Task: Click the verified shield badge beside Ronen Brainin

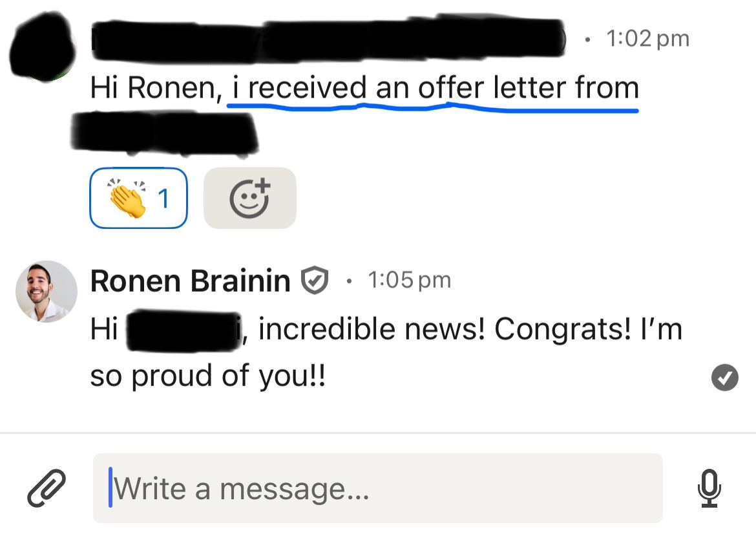Action: pyautogui.click(x=315, y=281)
